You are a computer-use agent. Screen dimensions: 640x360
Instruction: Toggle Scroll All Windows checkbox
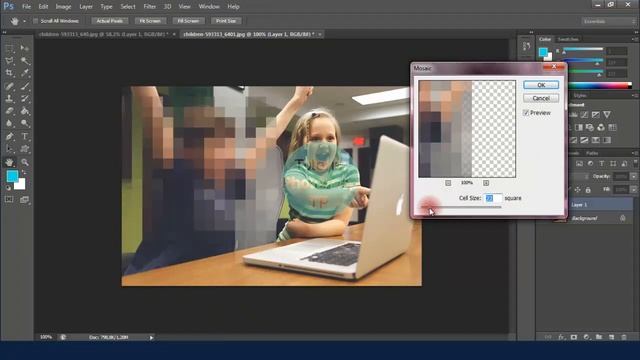point(36,21)
